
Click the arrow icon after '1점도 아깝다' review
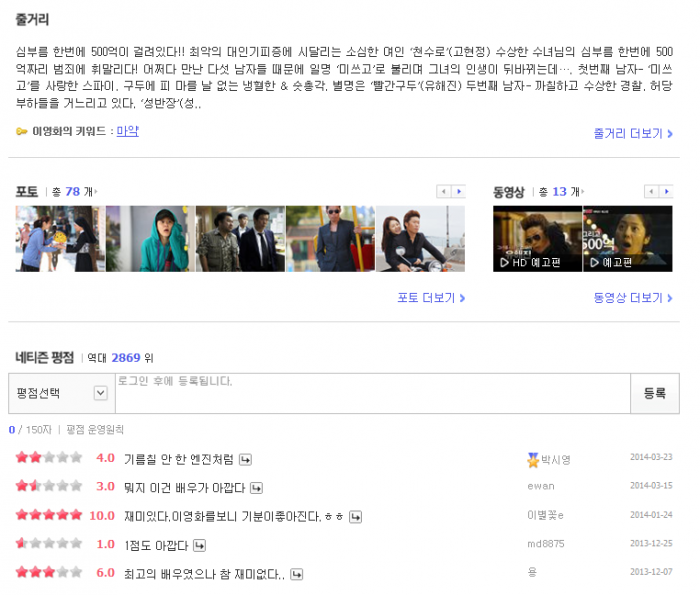tap(199, 546)
